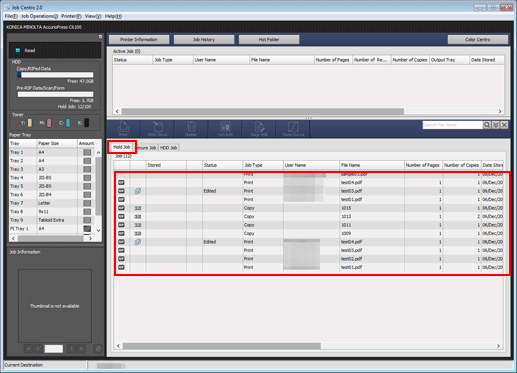Open the Tone Curve tool

293,129
